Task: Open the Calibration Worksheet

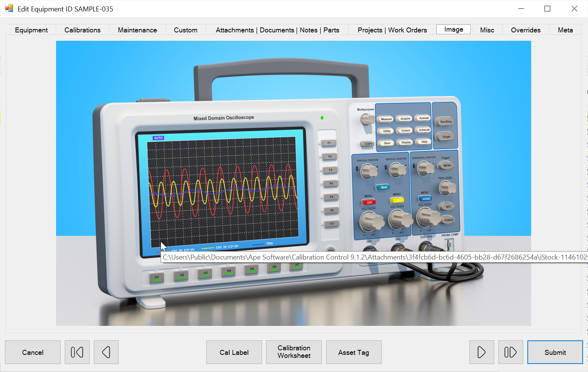Action: tap(294, 352)
